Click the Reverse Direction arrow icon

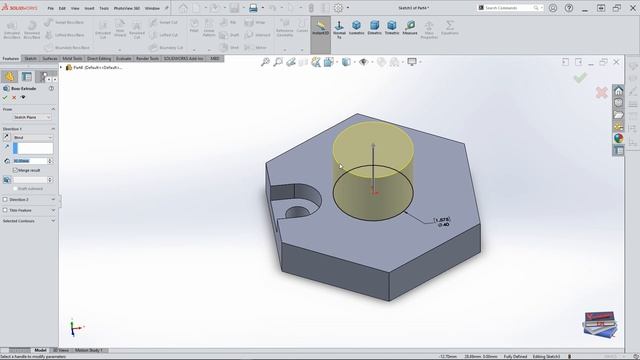7,138
